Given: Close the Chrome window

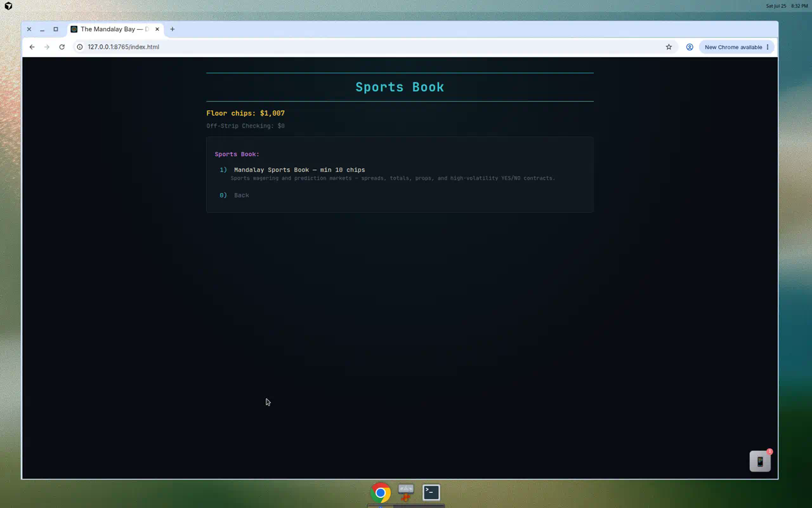Looking at the screenshot, I should [29, 29].
